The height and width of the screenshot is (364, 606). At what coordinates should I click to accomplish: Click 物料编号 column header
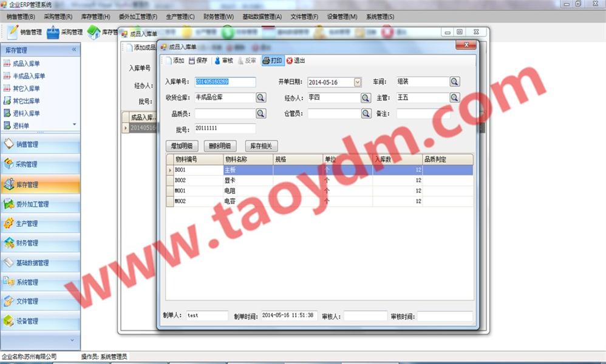[x=199, y=160]
